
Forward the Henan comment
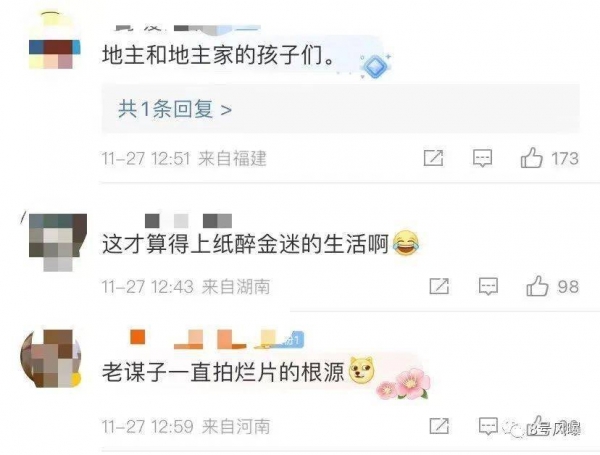(439, 426)
